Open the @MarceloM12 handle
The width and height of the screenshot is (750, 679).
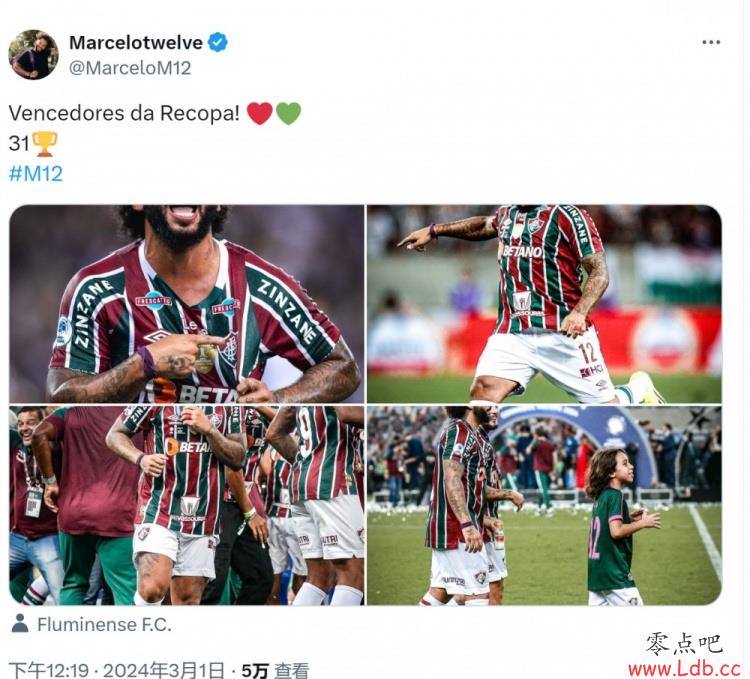(x=130, y=68)
